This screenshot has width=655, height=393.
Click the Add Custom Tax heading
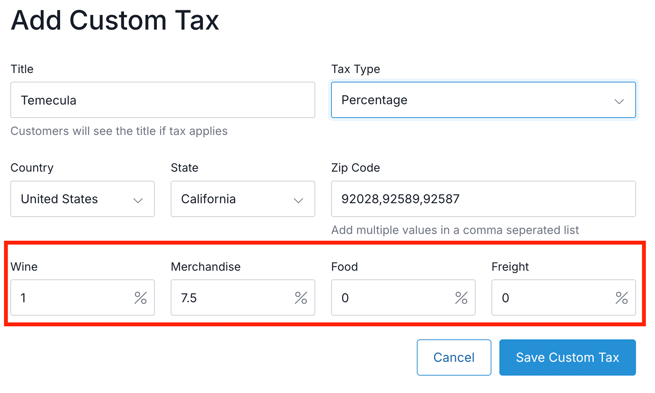115,20
